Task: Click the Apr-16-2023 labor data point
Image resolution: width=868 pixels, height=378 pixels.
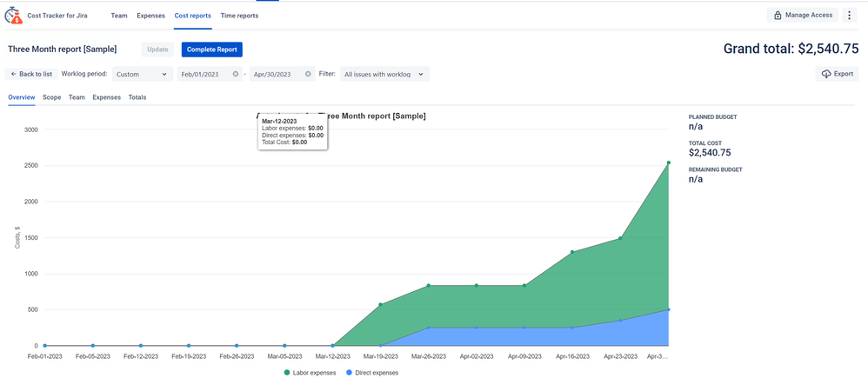Action: [572, 252]
